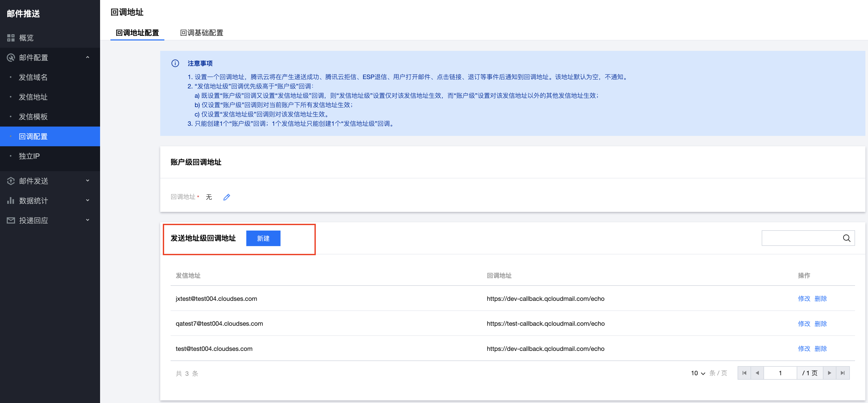Viewport: 868px width, 403px height.
Task: Expand the 投递回应 menu chevron
Action: [88, 220]
